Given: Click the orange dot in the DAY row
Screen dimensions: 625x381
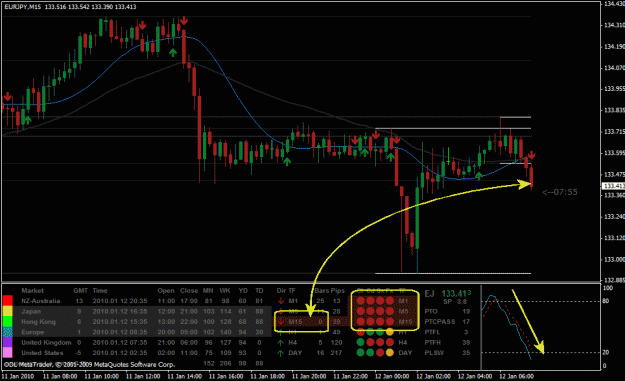Looking at the screenshot, I should [389, 353].
